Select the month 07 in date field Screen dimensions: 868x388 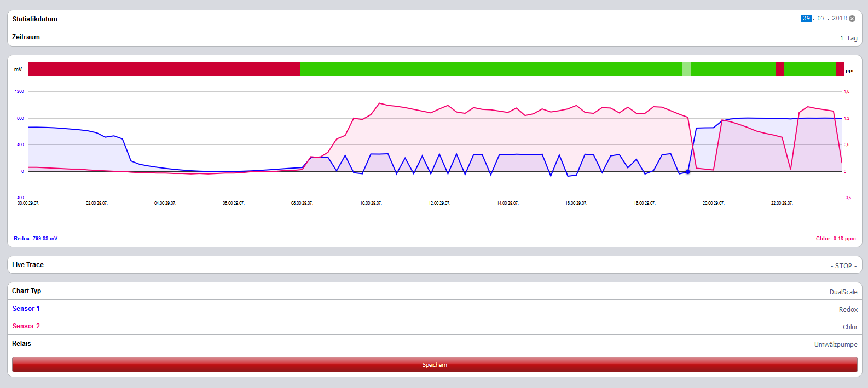coord(821,19)
